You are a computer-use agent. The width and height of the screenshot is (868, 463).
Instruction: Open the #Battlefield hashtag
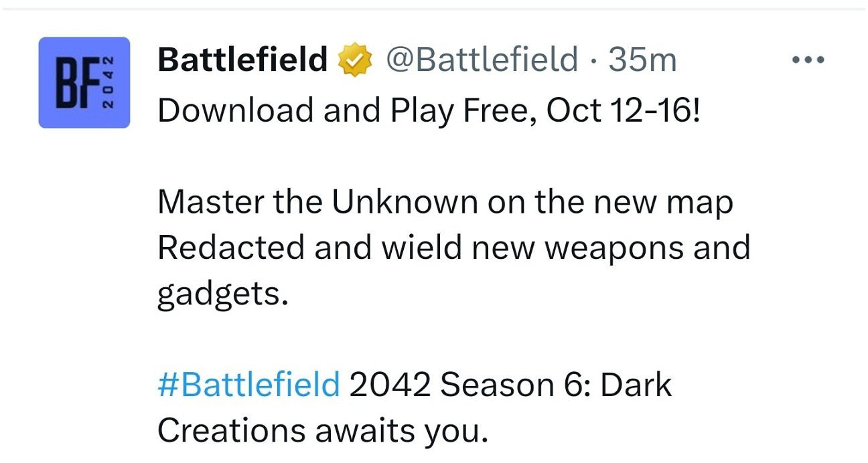coord(248,385)
